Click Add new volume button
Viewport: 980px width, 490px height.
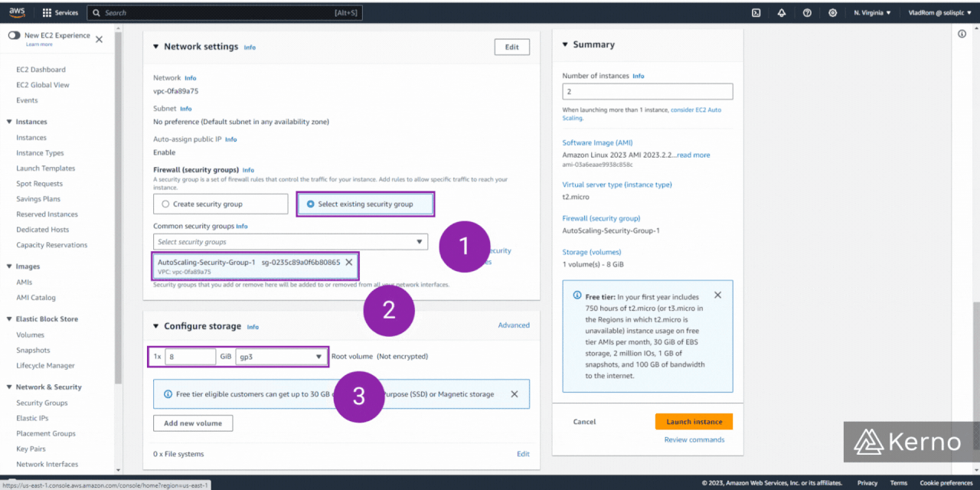(193, 423)
